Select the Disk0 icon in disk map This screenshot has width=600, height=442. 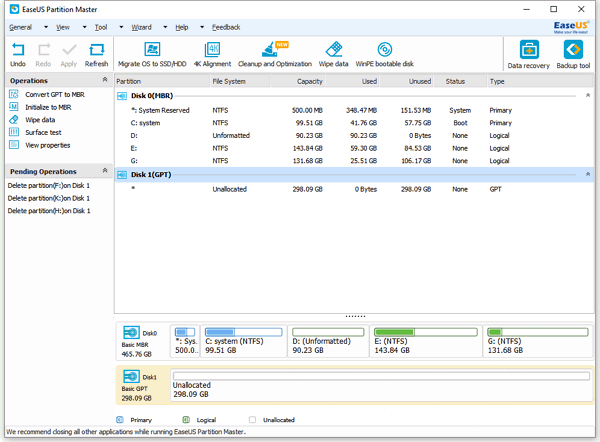tap(131, 332)
